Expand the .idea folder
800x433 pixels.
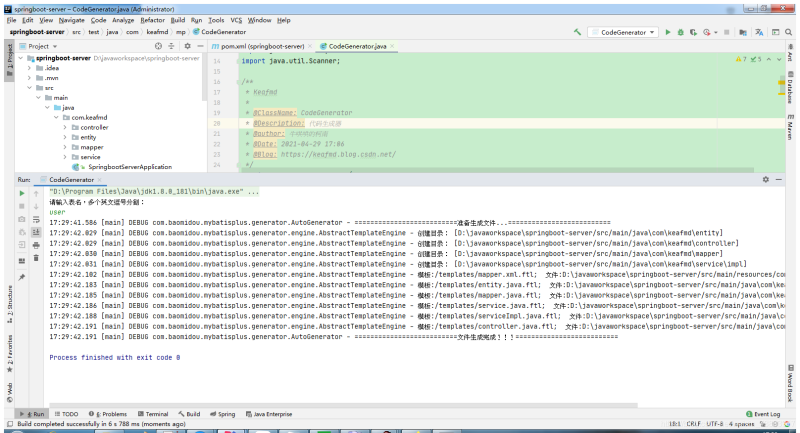[x=30, y=68]
